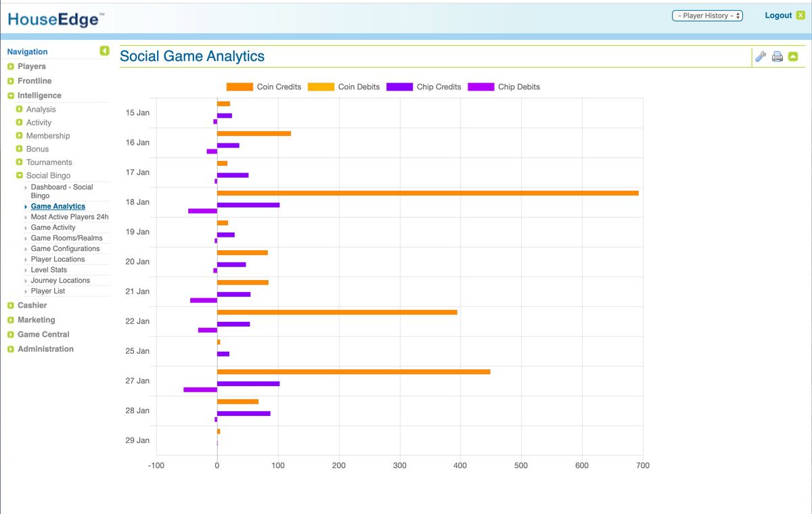Open Most Active Players 24h
The image size is (812, 514).
tap(70, 217)
